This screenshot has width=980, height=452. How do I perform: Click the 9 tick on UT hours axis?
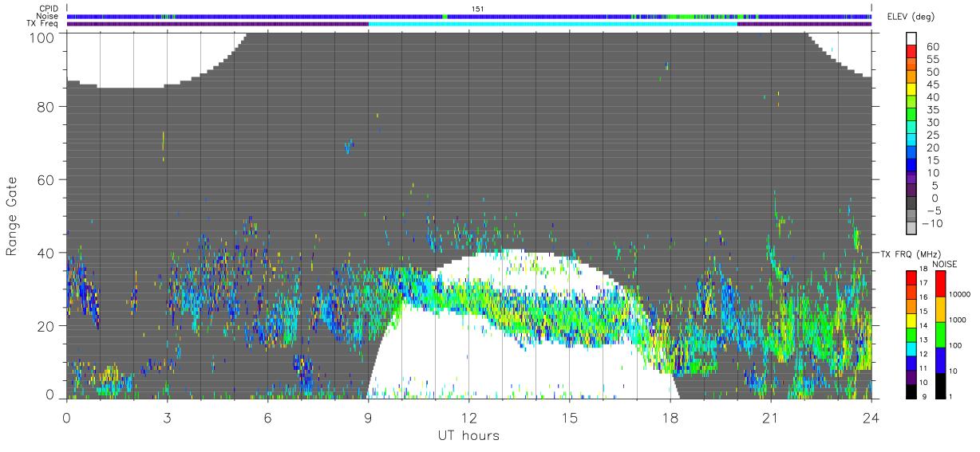point(368,418)
